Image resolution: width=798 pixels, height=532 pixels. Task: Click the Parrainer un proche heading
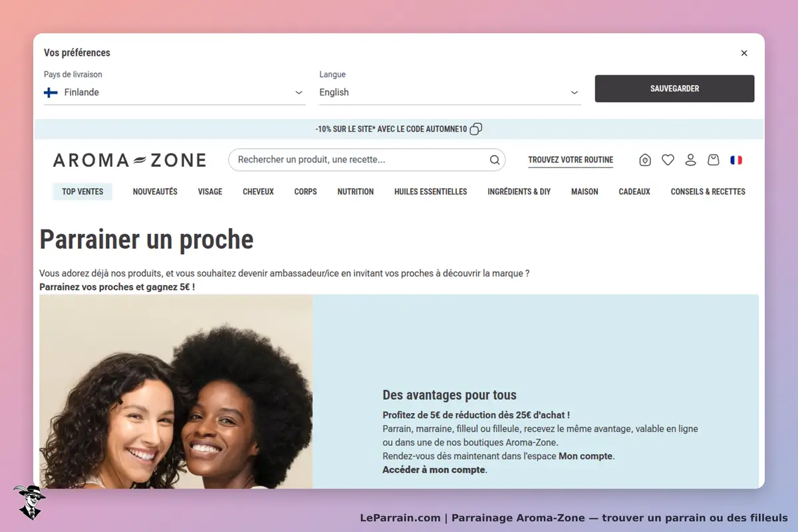(x=146, y=239)
